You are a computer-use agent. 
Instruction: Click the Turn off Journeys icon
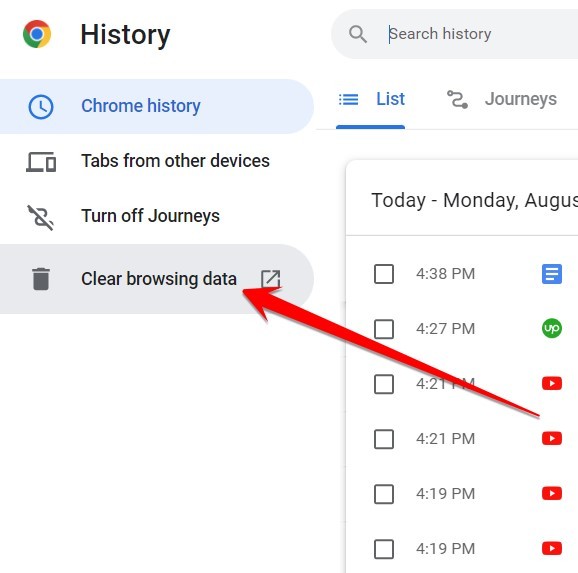pos(41,218)
